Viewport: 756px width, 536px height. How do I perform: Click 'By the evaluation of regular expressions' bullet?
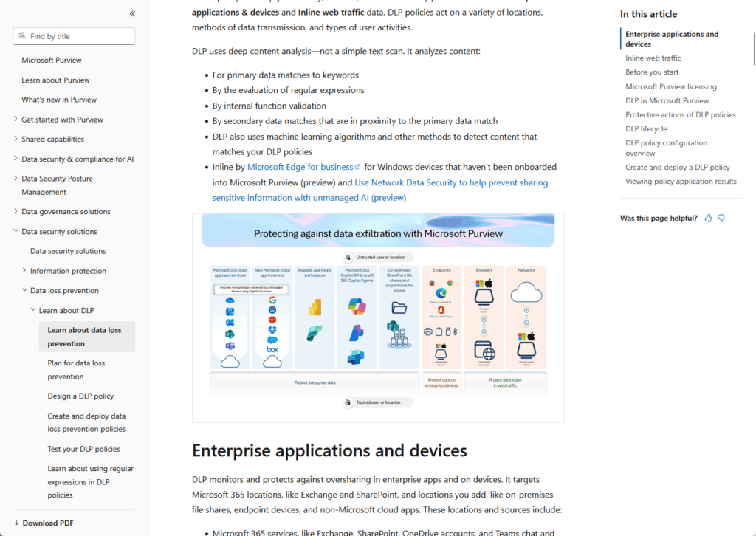pyautogui.click(x=289, y=90)
